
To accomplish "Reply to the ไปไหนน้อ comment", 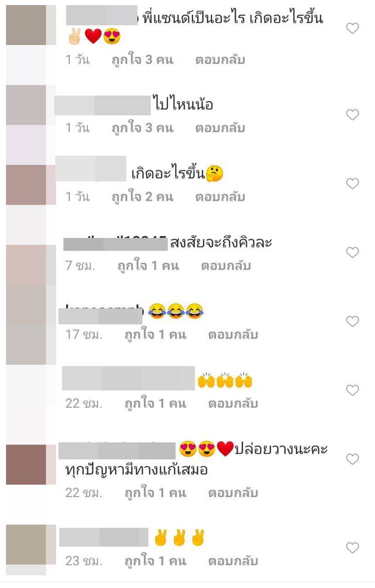I will 220,128.
